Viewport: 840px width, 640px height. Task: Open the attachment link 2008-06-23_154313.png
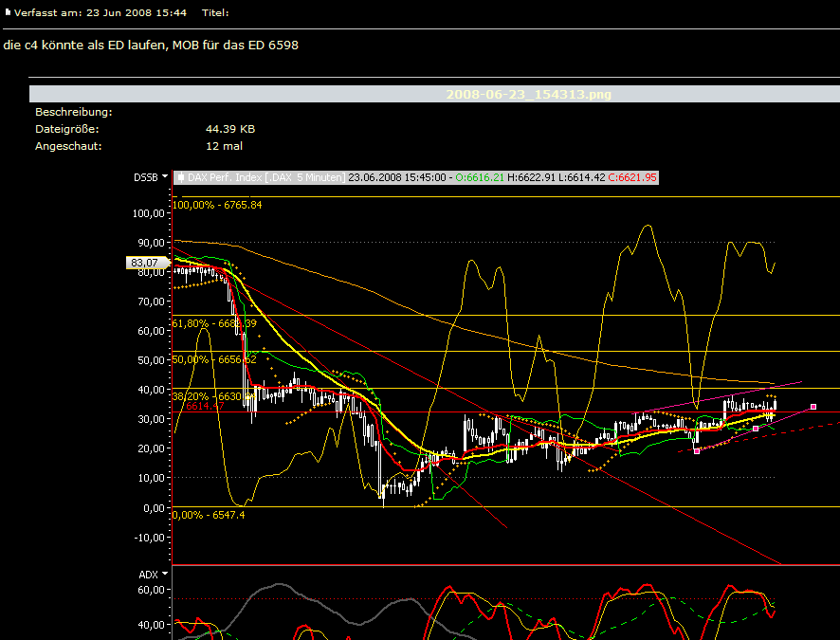click(528, 94)
